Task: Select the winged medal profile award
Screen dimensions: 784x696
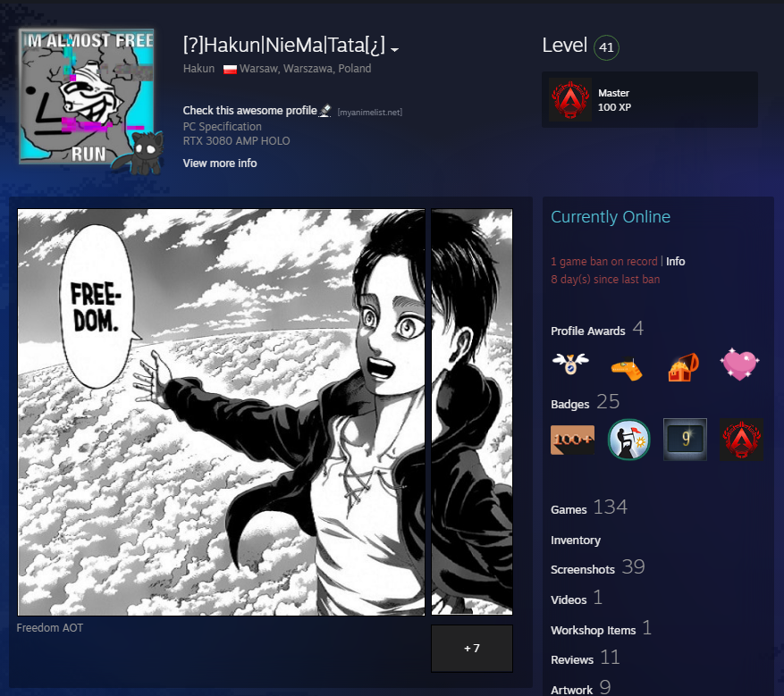Action: 570,364
